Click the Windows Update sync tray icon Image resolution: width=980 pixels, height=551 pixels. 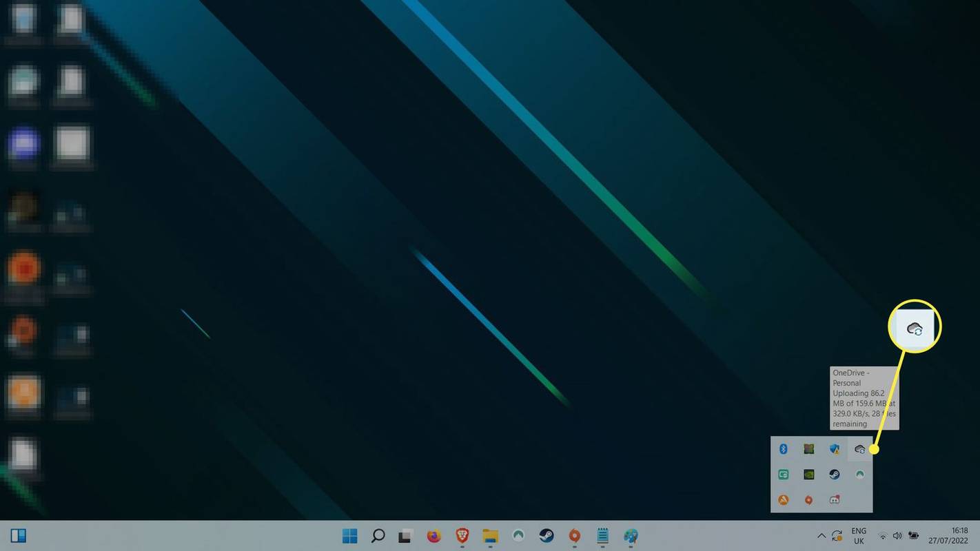837,536
